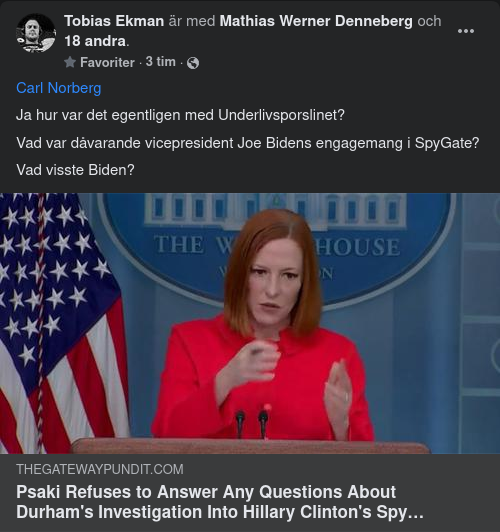
Task: Click Tobias Ekman's profile picture
Action: point(36,33)
